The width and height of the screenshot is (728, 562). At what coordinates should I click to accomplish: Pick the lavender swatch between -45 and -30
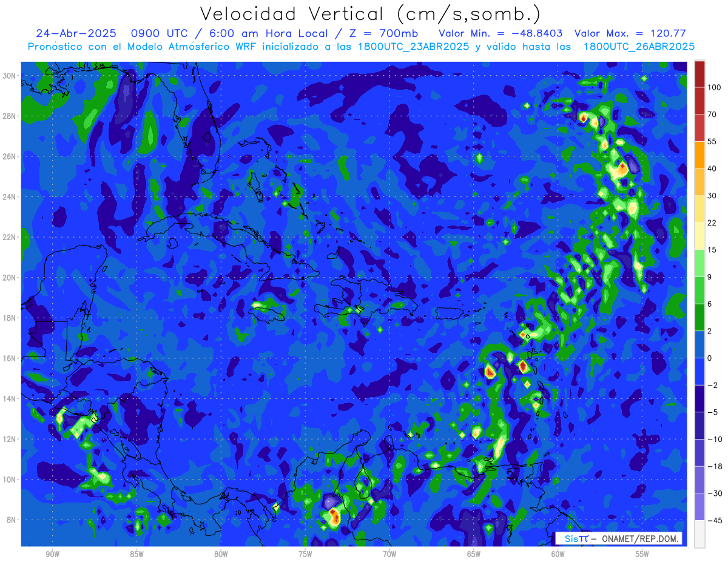699,507
